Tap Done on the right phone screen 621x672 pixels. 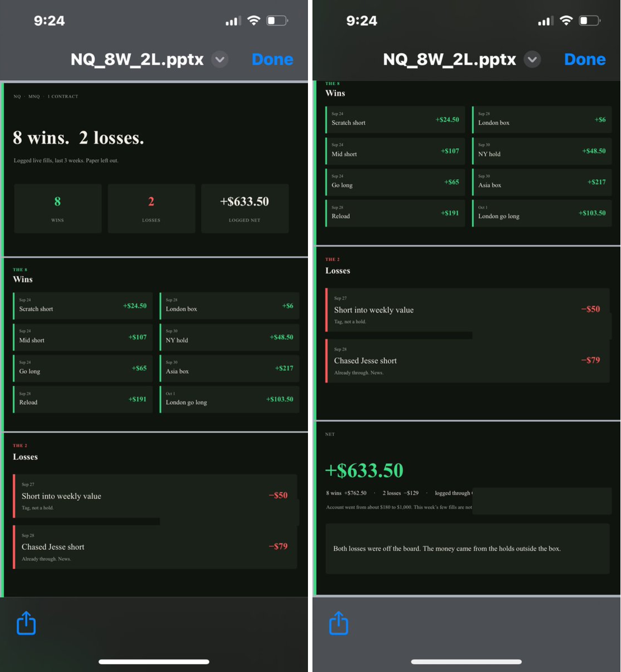[585, 59]
